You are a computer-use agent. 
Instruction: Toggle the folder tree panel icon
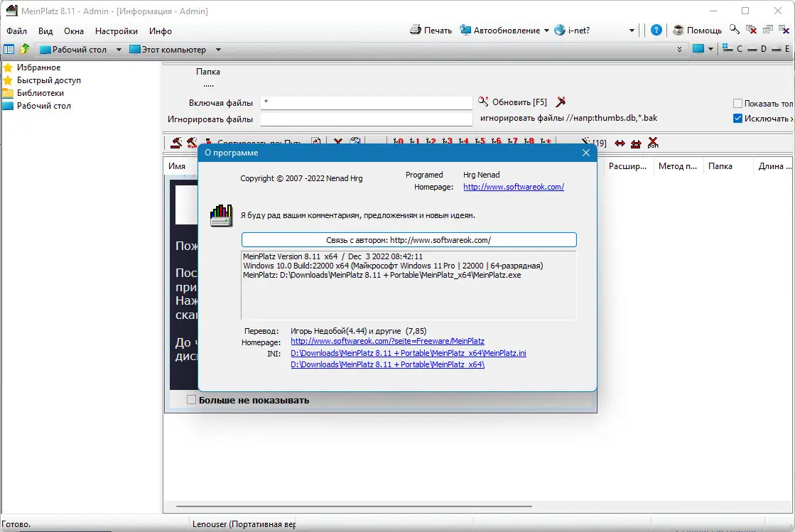(9, 49)
